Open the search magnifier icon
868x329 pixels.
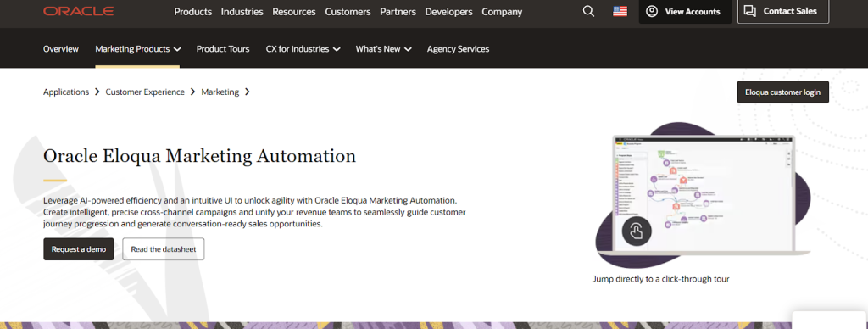pos(588,11)
